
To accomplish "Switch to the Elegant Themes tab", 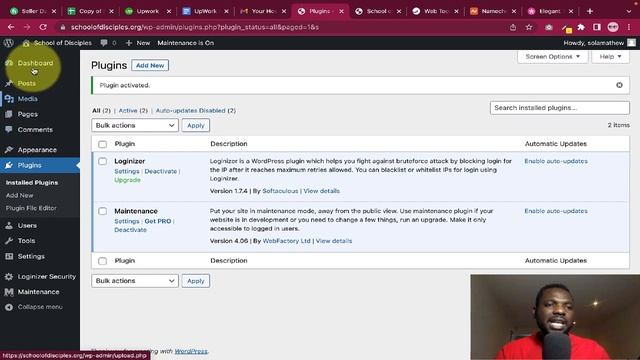I will [x=550, y=11].
